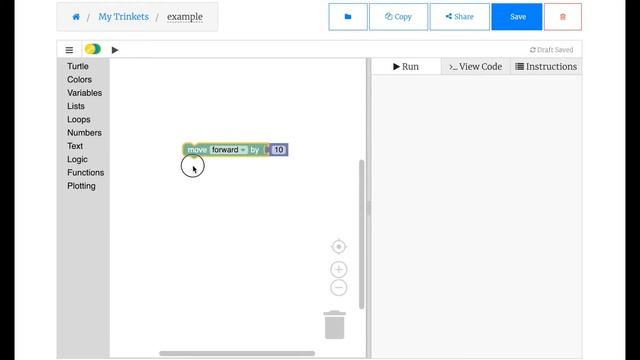Switch to the Instructions tab
This screenshot has height=360, width=640.
546,67
